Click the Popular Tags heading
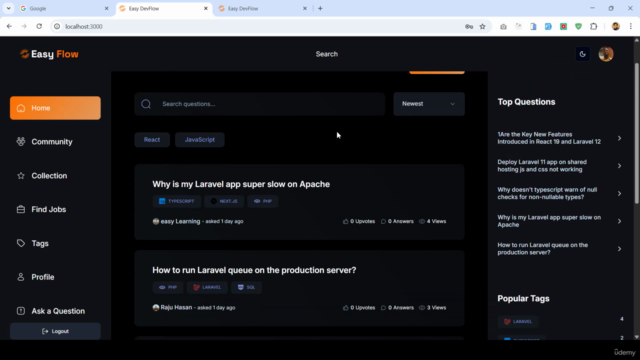The image size is (640, 360). pos(523,299)
